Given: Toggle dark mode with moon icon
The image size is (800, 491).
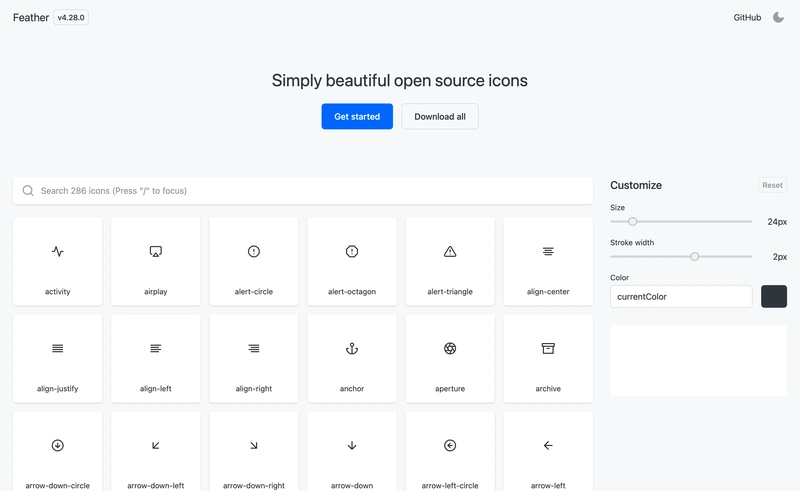Looking at the screenshot, I should click(778, 17).
